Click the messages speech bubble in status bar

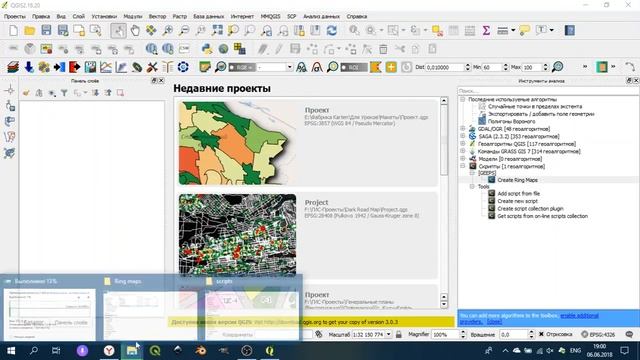coord(629,334)
